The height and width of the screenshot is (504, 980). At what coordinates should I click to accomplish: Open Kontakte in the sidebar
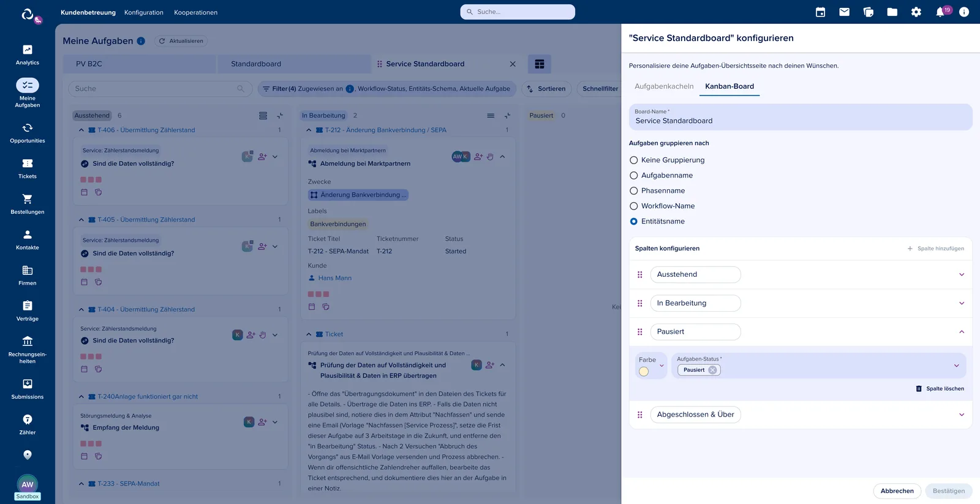point(28,239)
